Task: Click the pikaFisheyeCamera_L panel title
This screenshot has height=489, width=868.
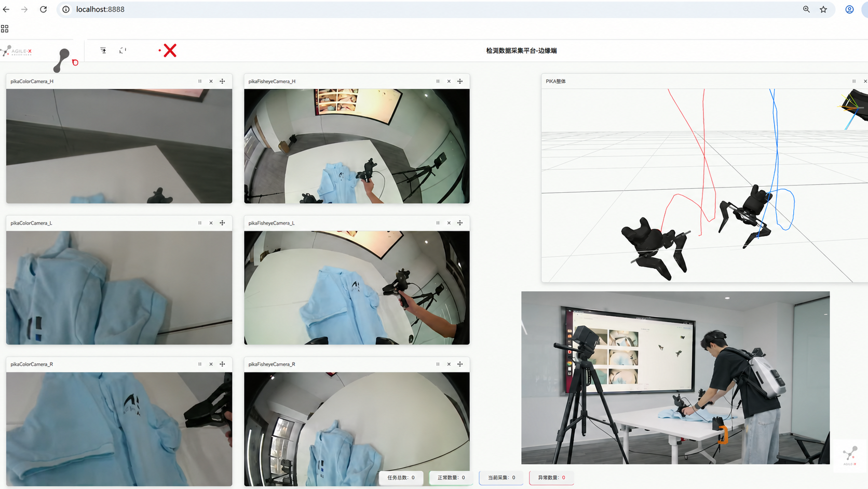Action: pyautogui.click(x=271, y=223)
